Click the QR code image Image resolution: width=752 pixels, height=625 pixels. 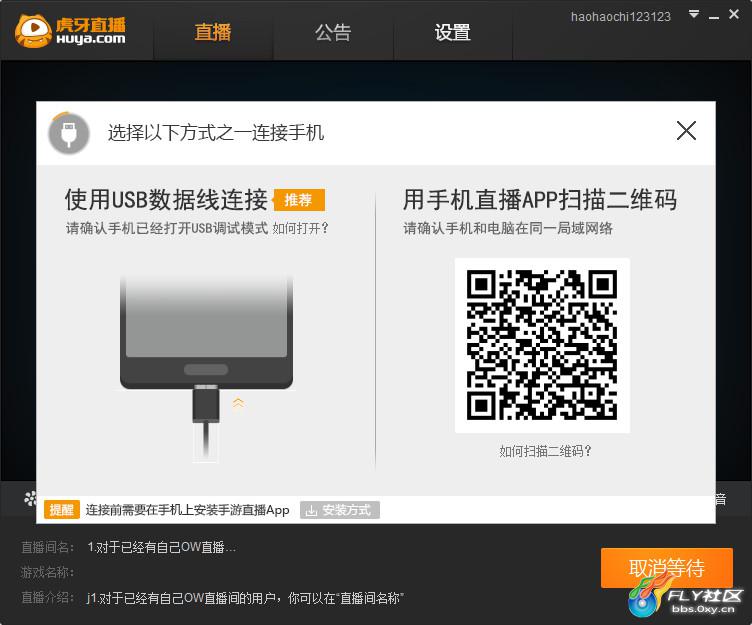pos(542,345)
